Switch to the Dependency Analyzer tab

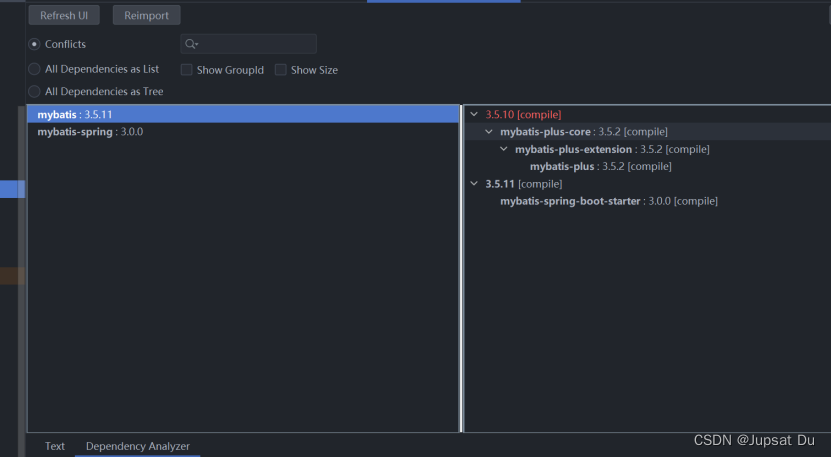coord(138,446)
